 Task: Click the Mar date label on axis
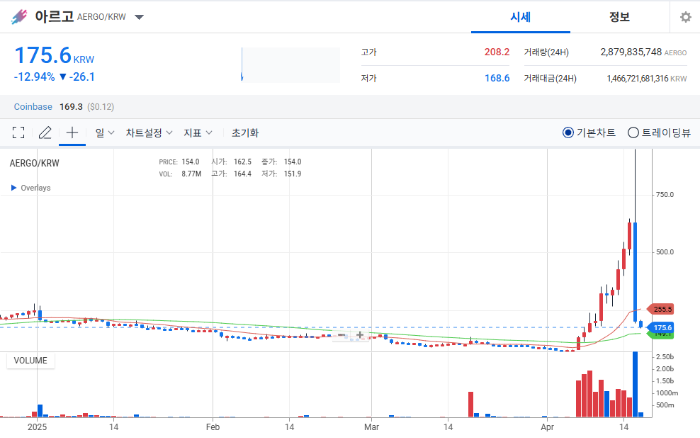click(371, 427)
